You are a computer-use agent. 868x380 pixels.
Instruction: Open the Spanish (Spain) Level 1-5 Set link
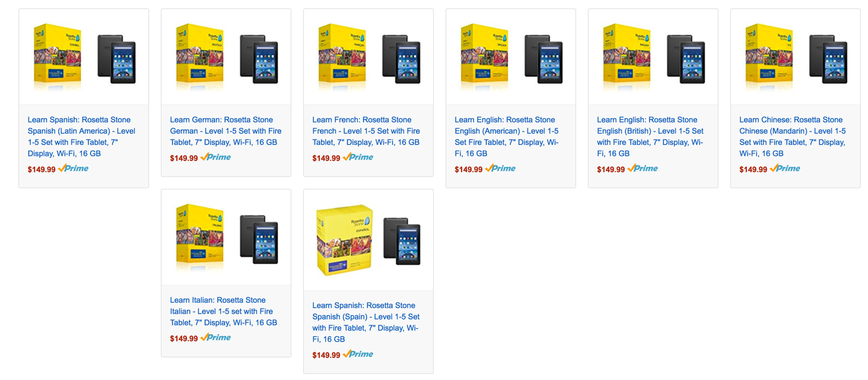click(365, 322)
